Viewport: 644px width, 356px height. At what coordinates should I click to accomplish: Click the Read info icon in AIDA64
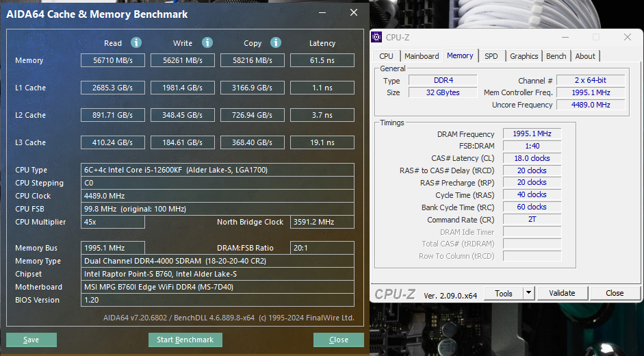point(136,42)
